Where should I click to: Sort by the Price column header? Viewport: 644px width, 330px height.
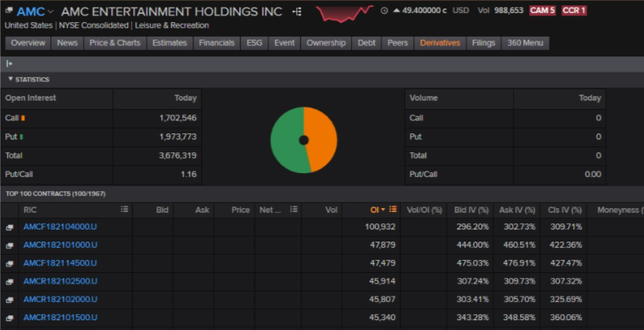coord(241,210)
